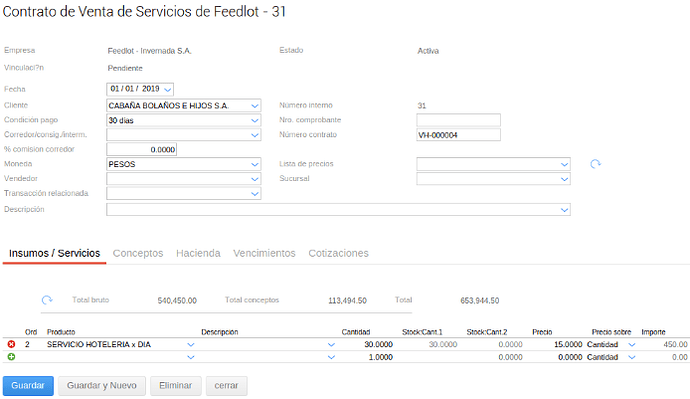Click the Total value 653,944.50

(x=480, y=300)
